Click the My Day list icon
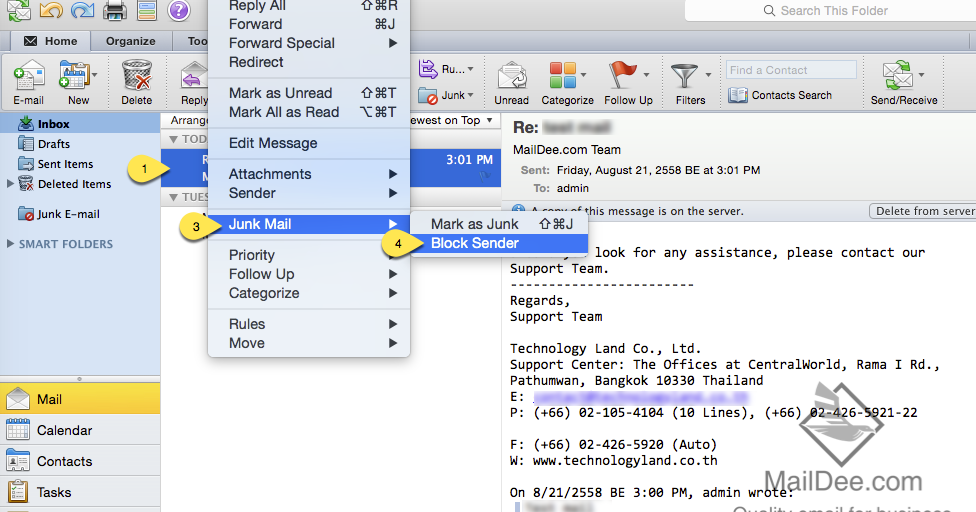This screenshot has width=976, height=512. coord(147,11)
